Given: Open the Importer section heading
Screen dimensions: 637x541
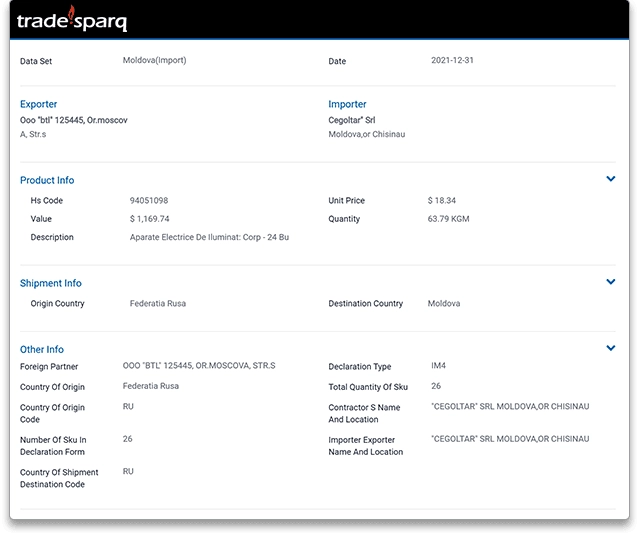Looking at the screenshot, I should coord(347,104).
